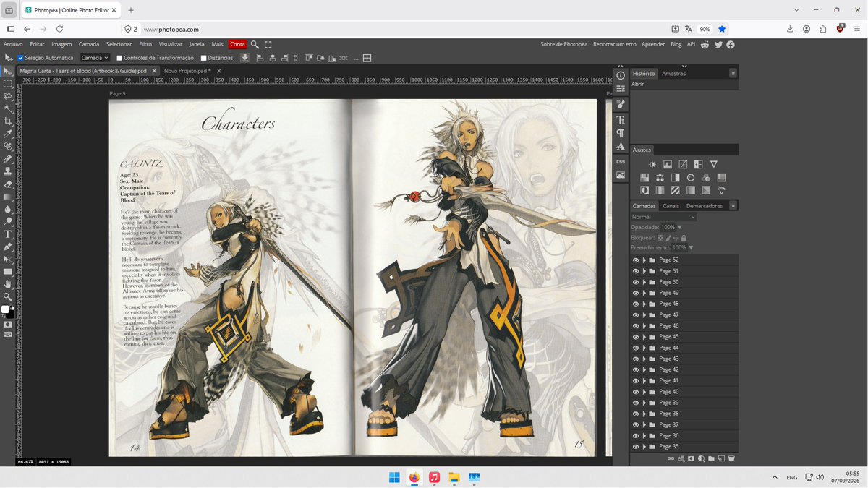Select the Move tool in left toolbar
Viewport: 868px width, 488px height.
point(8,71)
